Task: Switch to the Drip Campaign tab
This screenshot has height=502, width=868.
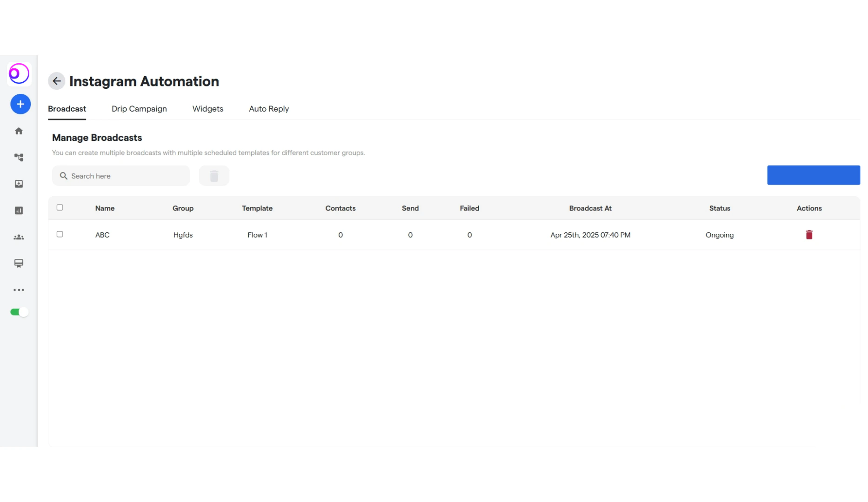Action: (x=139, y=109)
